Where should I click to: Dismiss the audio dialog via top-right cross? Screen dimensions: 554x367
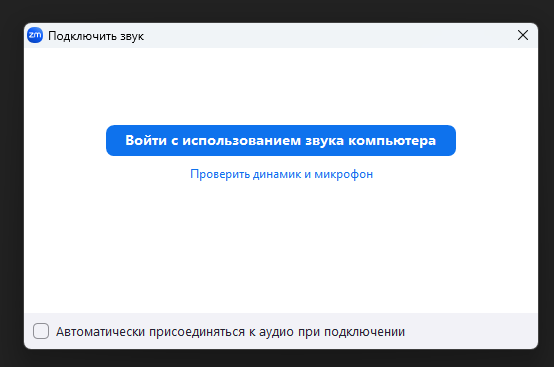pos(523,35)
